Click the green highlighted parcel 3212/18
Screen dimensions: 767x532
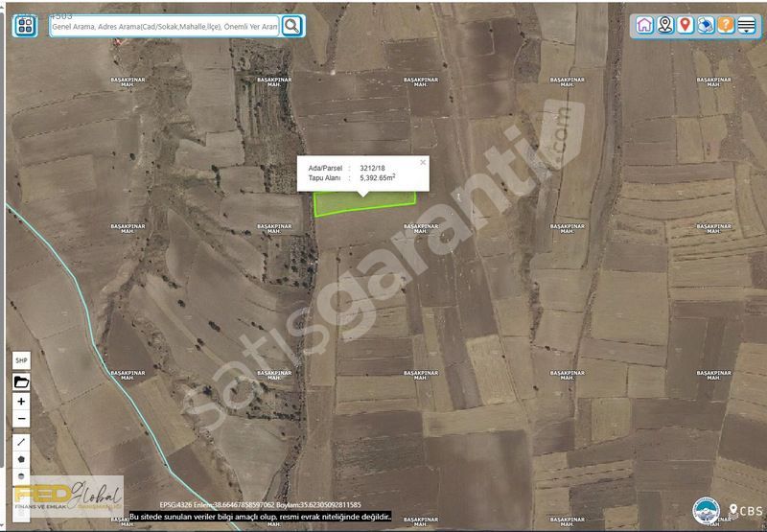pos(364,203)
